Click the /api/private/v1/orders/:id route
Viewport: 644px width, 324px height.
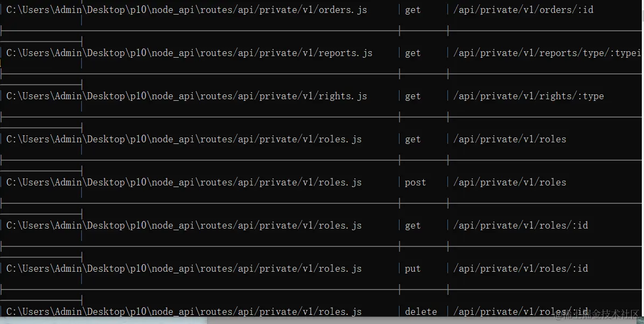[523, 10]
